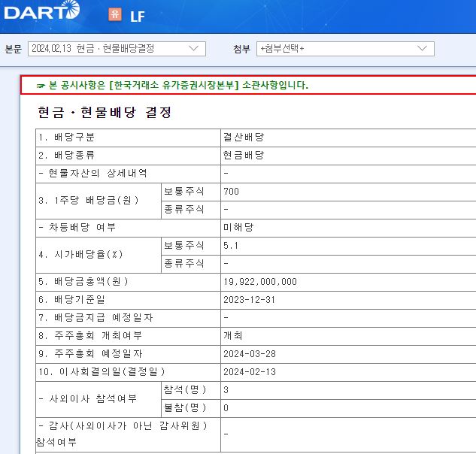Select the total amount 19,922,000,000
The image size is (476, 454).
[260, 282]
